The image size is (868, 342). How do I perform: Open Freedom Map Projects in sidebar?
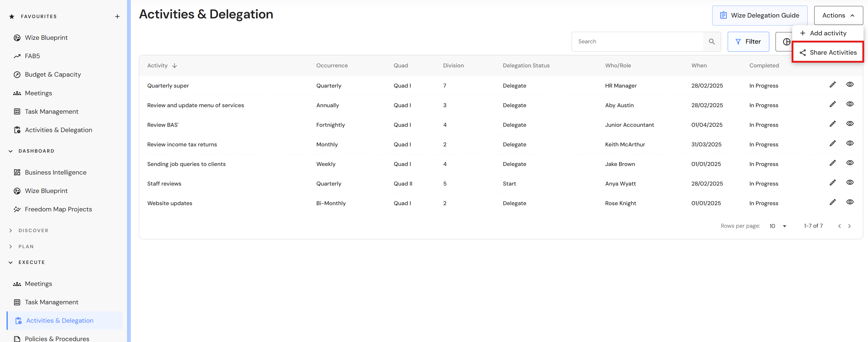click(x=58, y=209)
